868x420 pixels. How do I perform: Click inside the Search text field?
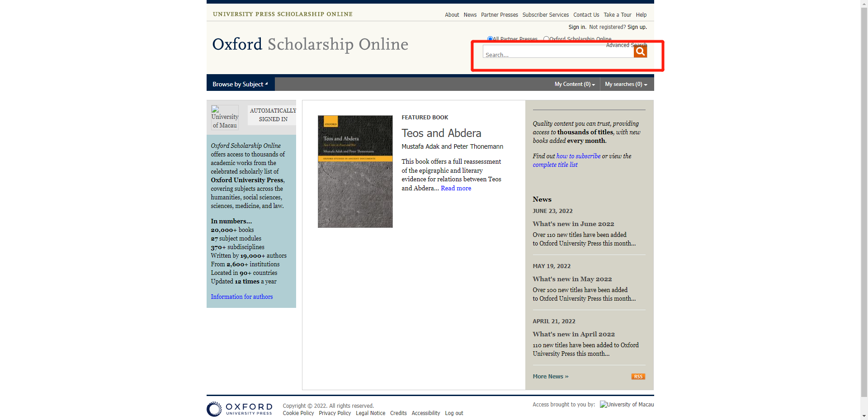[558, 52]
